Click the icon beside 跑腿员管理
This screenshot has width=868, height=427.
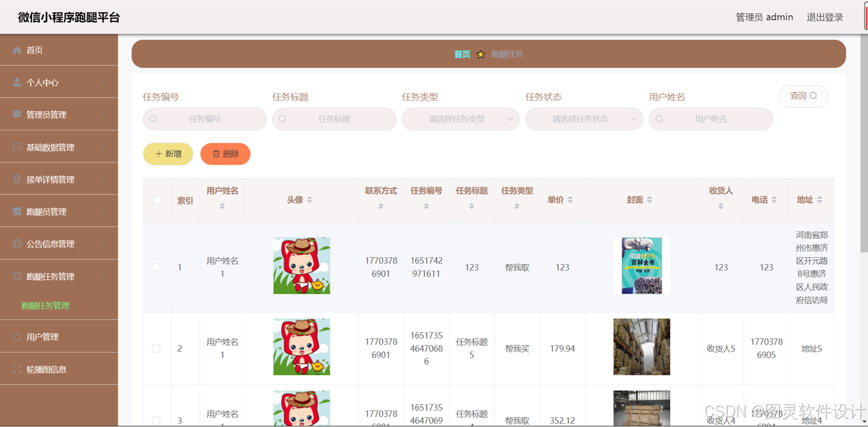pyautogui.click(x=17, y=211)
